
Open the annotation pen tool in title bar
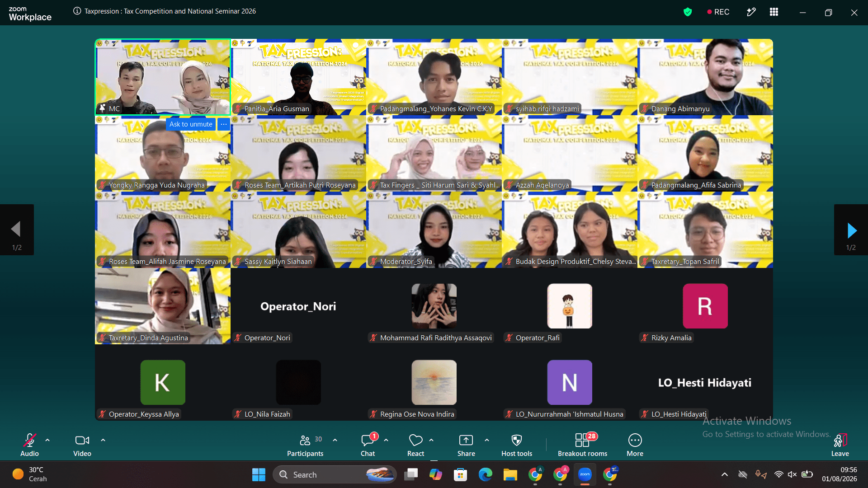tap(751, 12)
